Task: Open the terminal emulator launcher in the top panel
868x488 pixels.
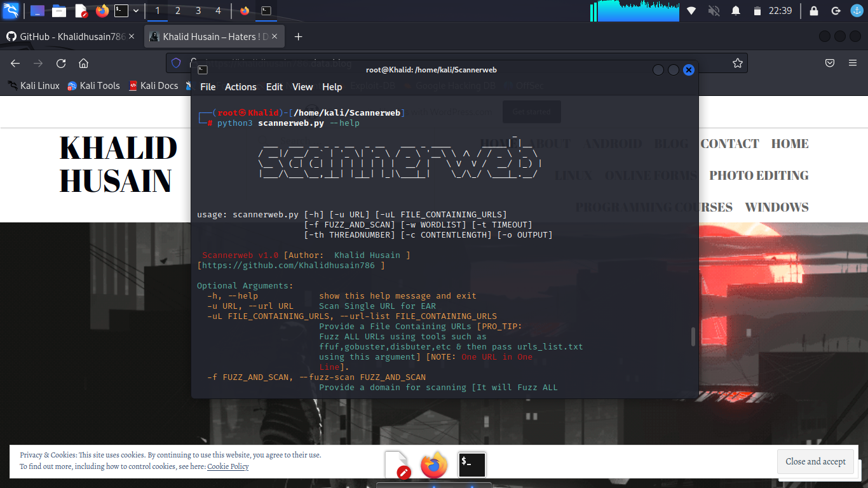Action: pyautogui.click(x=121, y=11)
